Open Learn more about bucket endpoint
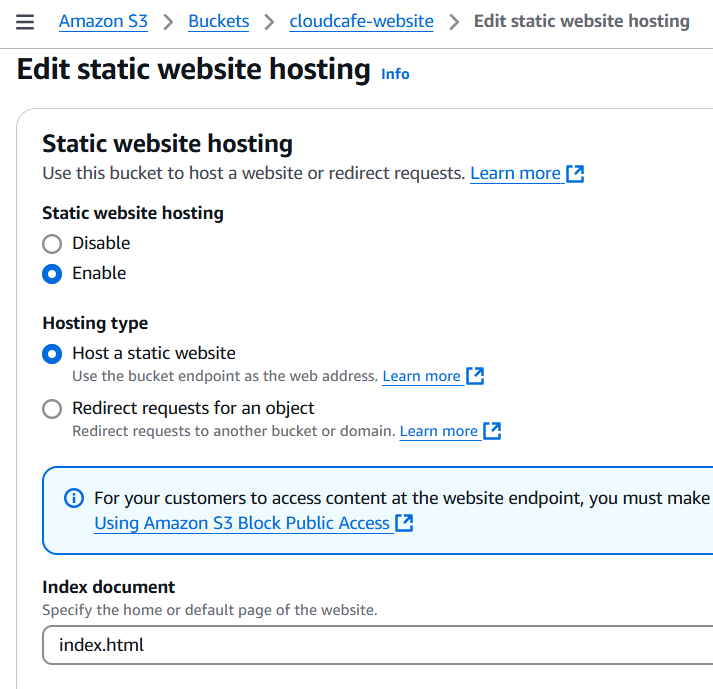Viewport: 713px width, 689px height. point(421,376)
